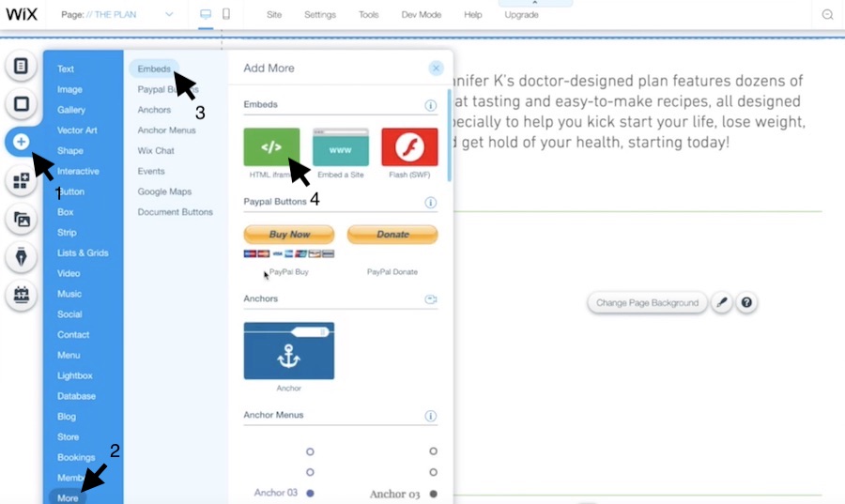The image size is (845, 504).
Task: Select the Document Buttons subcategory
Action: pyautogui.click(x=176, y=212)
